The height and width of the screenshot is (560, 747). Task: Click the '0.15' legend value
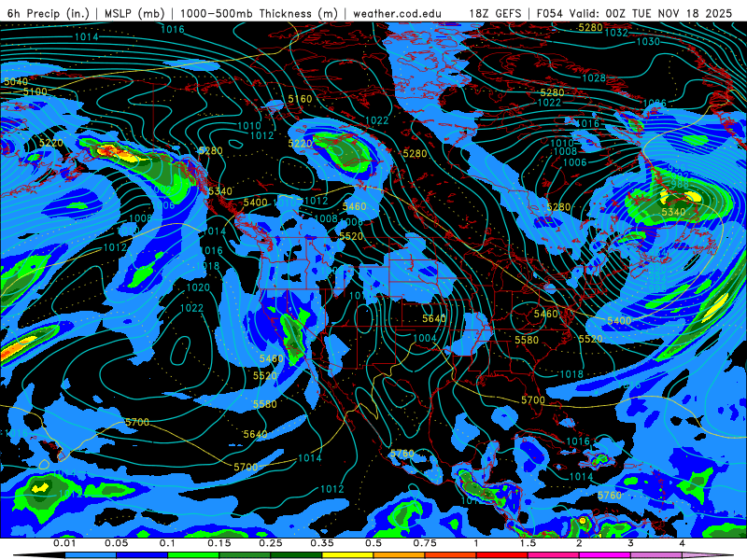[x=219, y=543]
